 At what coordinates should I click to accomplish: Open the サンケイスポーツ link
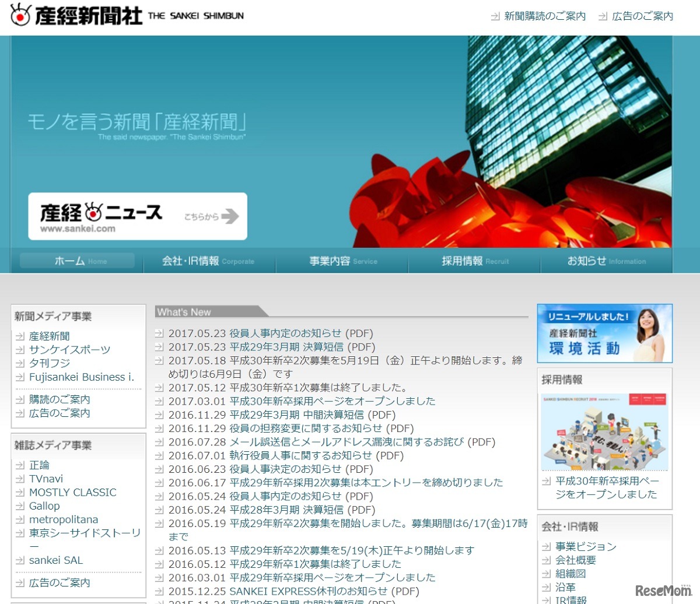tap(69, 349)
